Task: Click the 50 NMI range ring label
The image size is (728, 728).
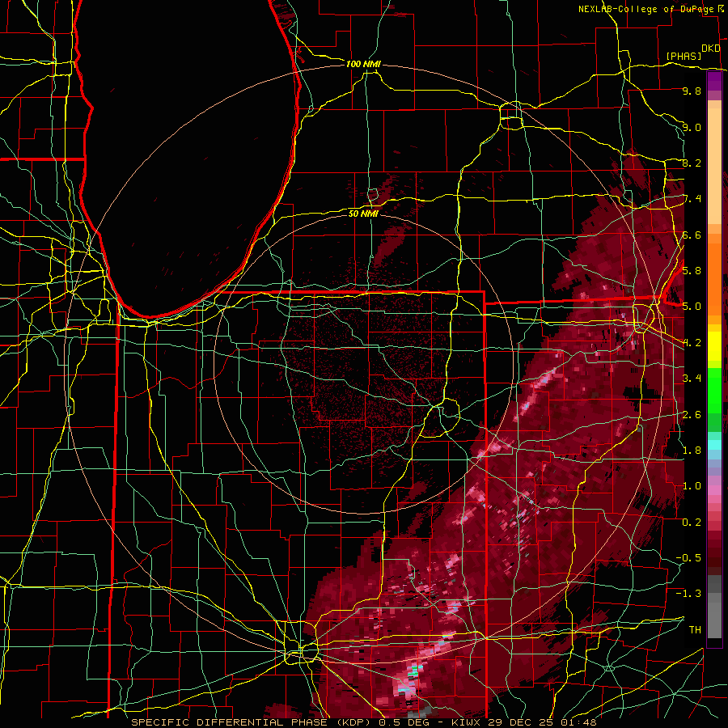Action: point(363,214)
